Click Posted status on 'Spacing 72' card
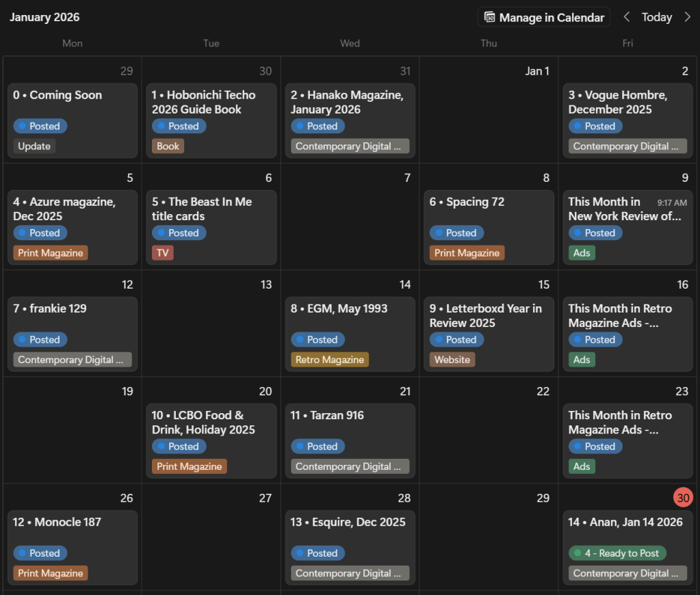 [x=456, y=233]
